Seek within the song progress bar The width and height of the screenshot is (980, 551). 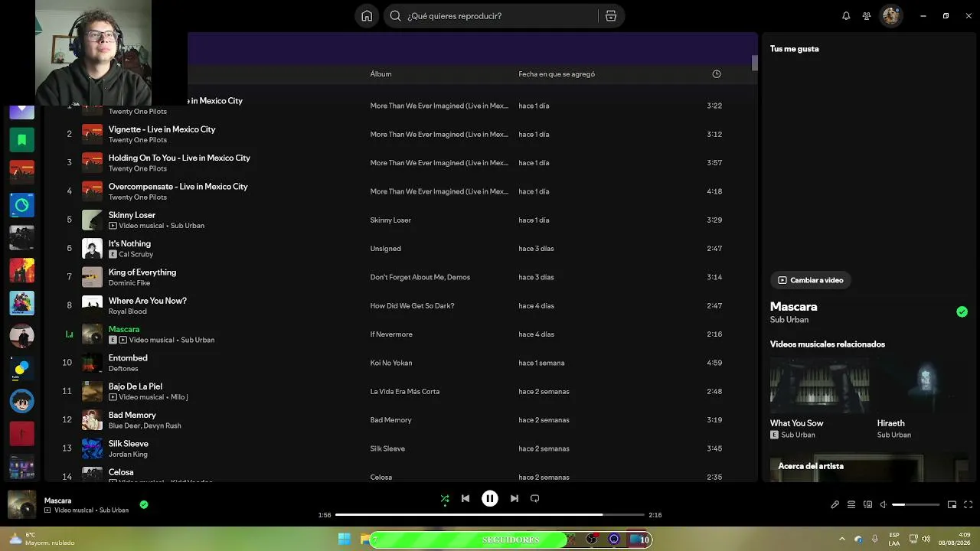coord(490,515)
